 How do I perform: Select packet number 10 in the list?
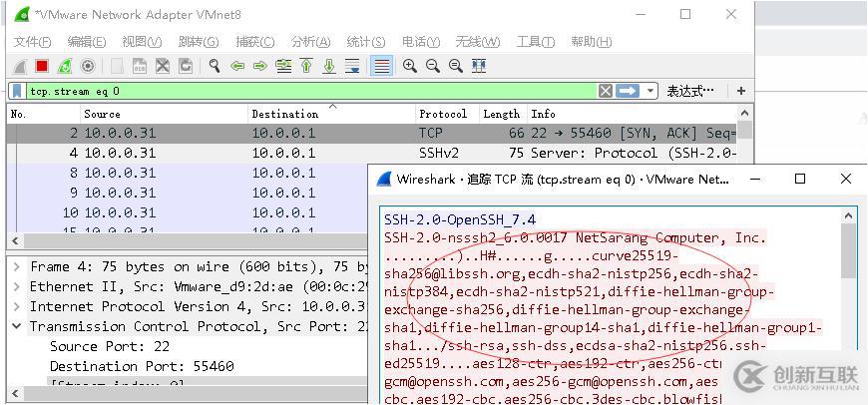click(189, 212)
